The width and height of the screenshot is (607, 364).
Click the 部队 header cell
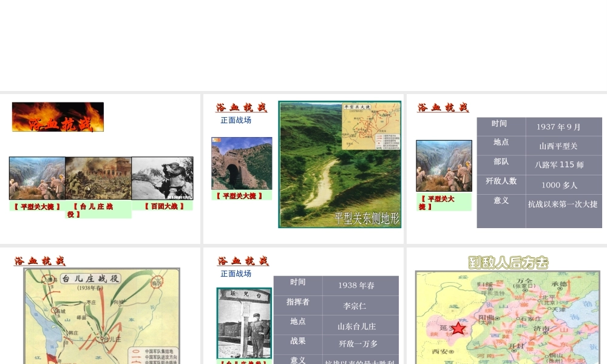click(501, 165)
